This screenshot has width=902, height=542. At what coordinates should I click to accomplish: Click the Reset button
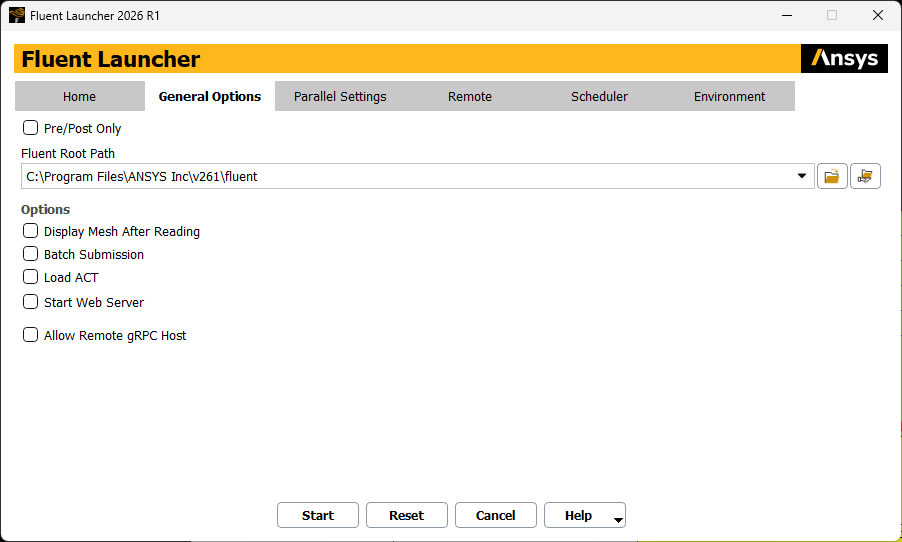tap(407, 515)
